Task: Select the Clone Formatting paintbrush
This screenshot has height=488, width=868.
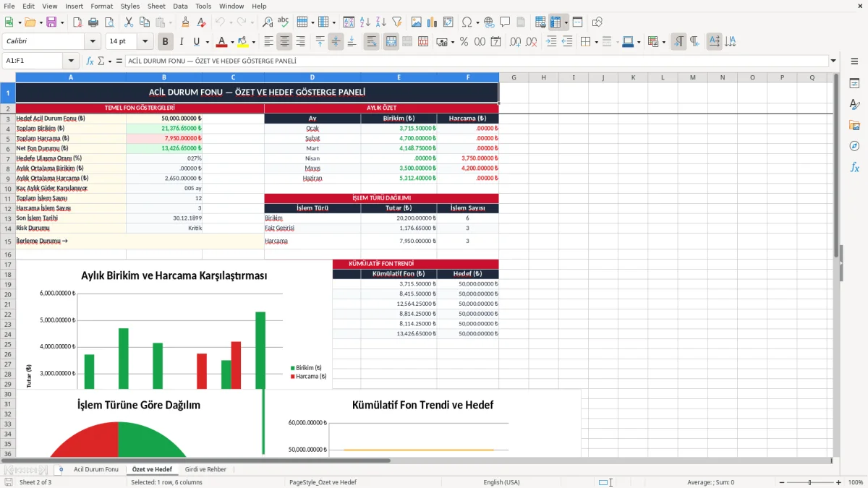Action: pos(185,22)
